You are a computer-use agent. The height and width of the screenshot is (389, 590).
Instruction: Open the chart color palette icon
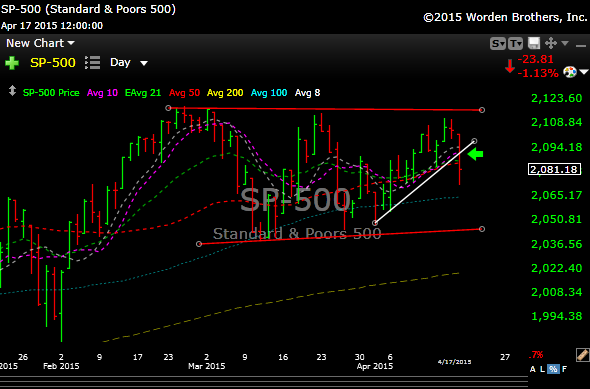tap(570, 71)
